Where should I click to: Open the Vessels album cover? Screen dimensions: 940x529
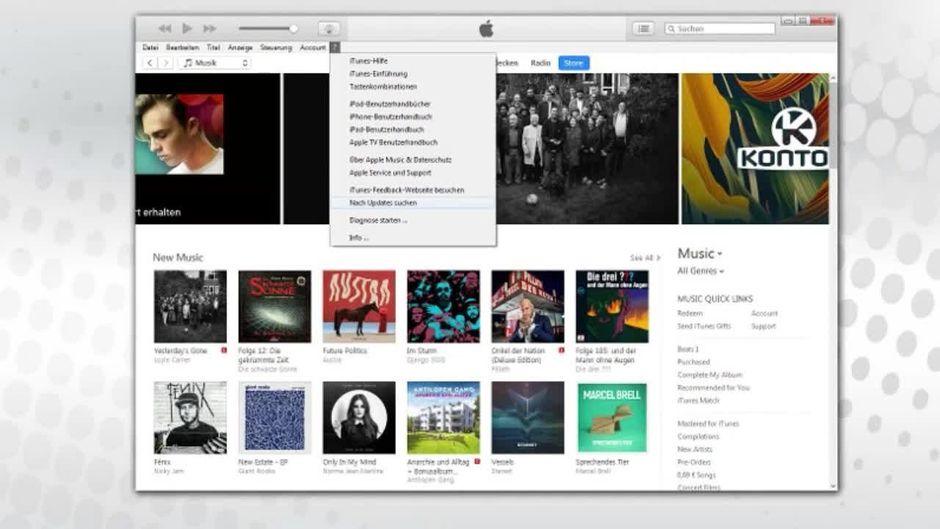coord(528,417)
